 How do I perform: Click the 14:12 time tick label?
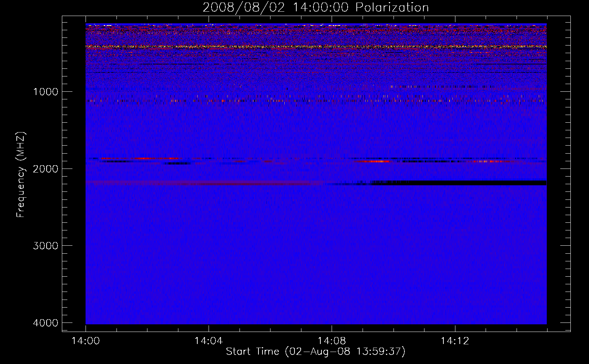tap(455, 341)
